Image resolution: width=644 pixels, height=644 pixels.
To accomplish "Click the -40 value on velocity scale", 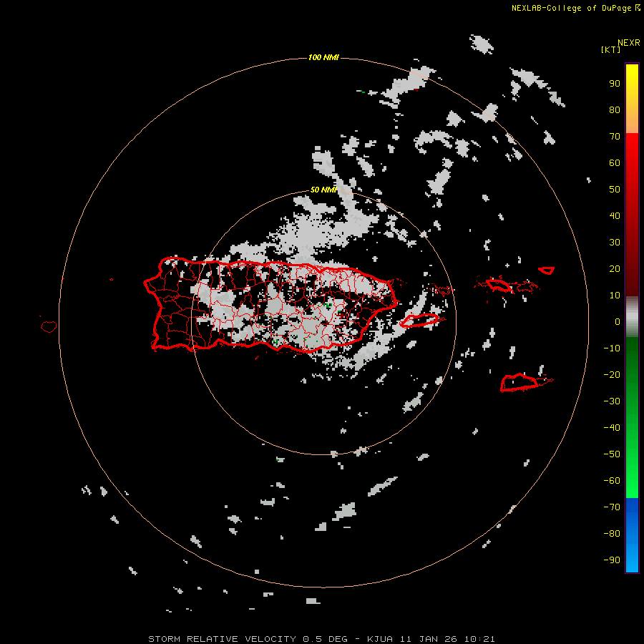I will pos(612,428).
